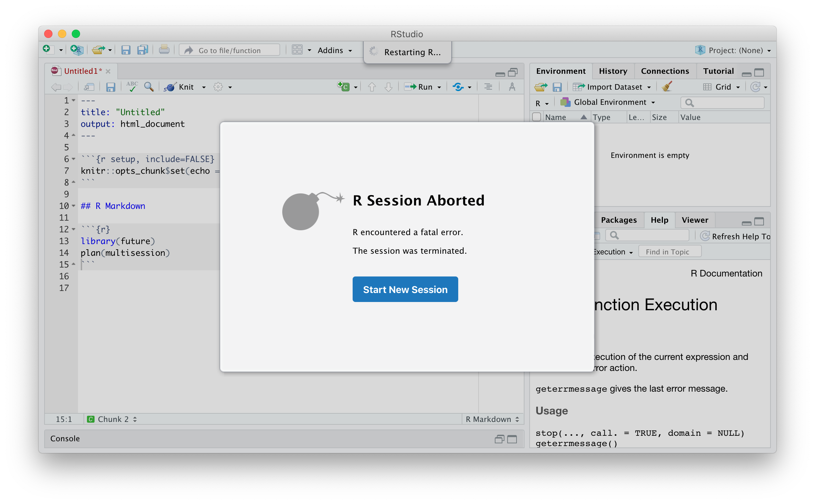Open the Run dropdown menu
Viewport: 815px width, 504px height.
pyautogui.click(x=439, y=87)
